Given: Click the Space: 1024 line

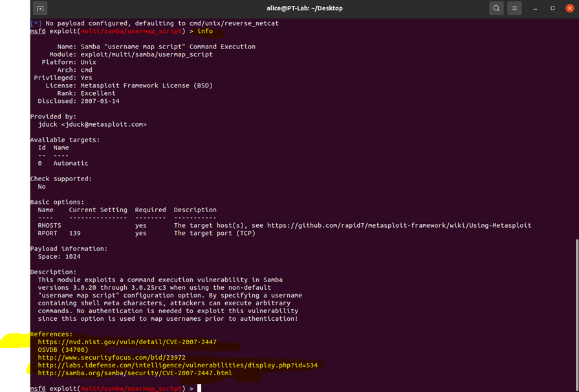Looking at the screenshot, I should [x=59, y=256].
